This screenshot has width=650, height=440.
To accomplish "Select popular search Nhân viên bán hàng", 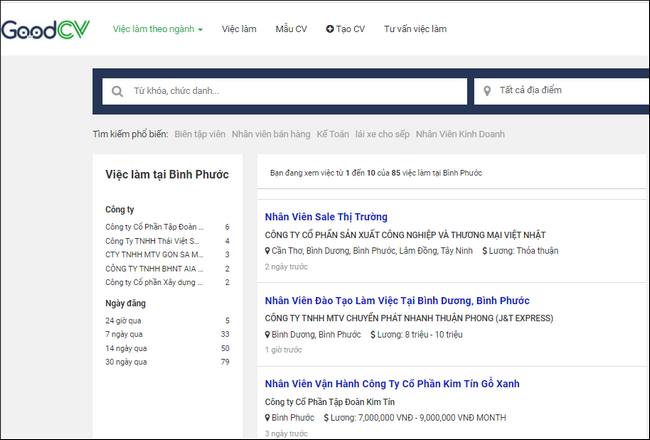I will [270, 133].
